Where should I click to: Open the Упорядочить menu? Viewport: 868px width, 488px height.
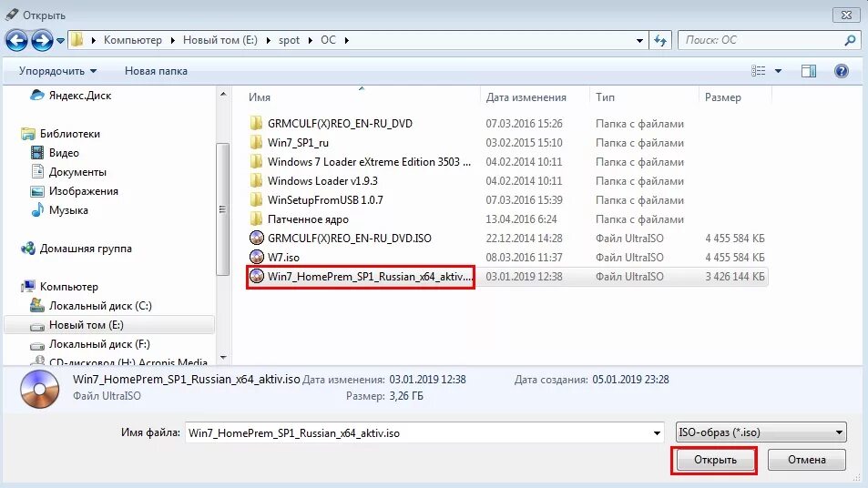(57, 71)
